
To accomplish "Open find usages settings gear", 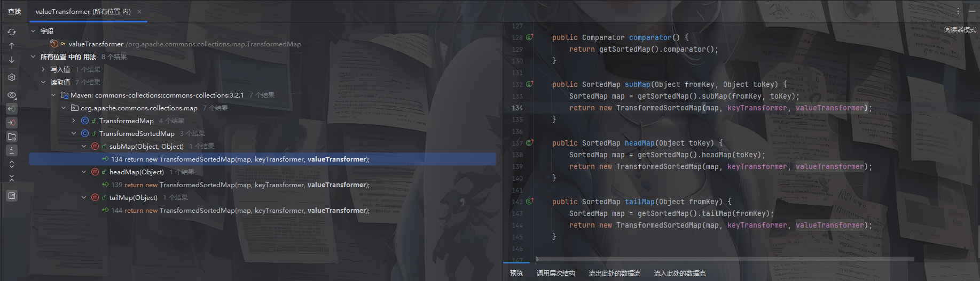I will [x=12, y=77].
